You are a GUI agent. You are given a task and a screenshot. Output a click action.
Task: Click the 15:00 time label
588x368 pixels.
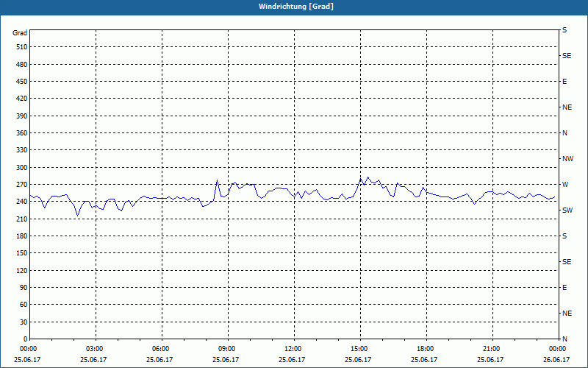358,348
